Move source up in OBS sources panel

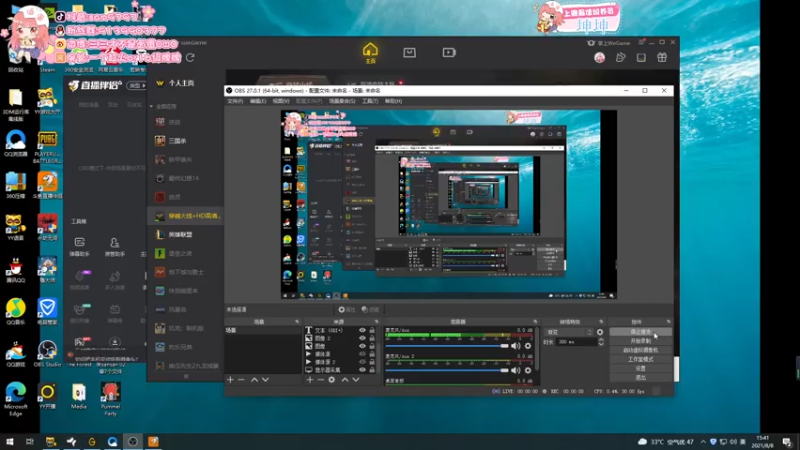(345, 380)
